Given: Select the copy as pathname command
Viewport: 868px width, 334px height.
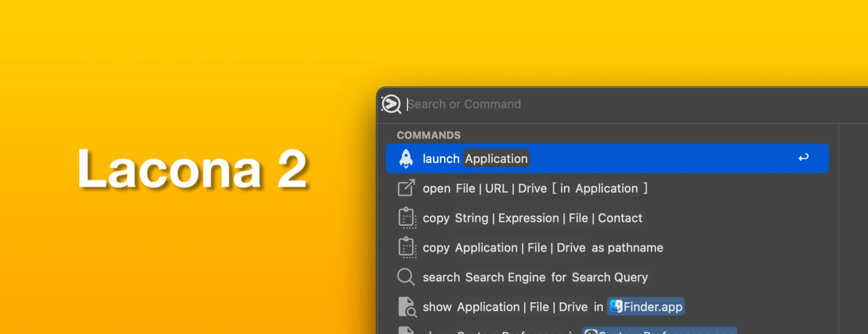Looking at the screenshot, I should 607,248.
